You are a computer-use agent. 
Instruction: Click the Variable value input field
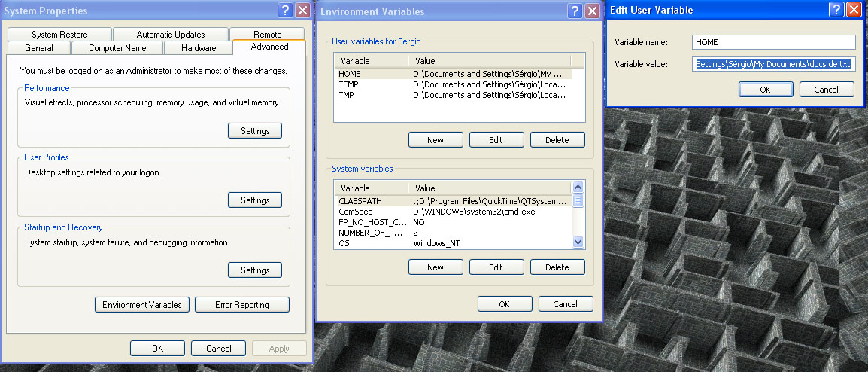click(773, 64)
